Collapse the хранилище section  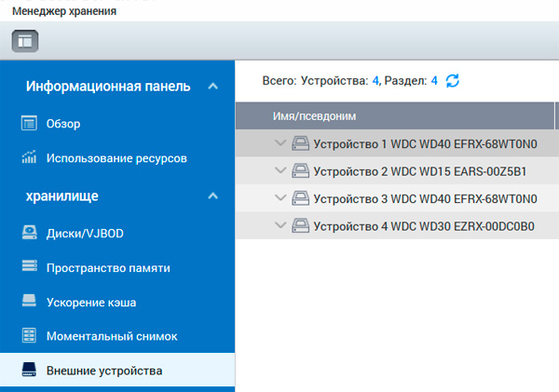pyautogui.click(x=213, y=196)
